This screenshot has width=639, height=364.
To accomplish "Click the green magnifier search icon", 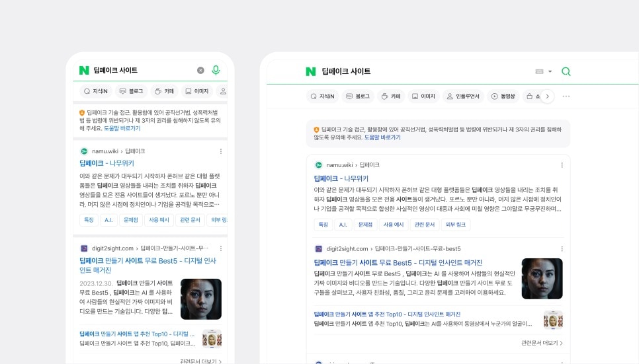I will (566, 71).
